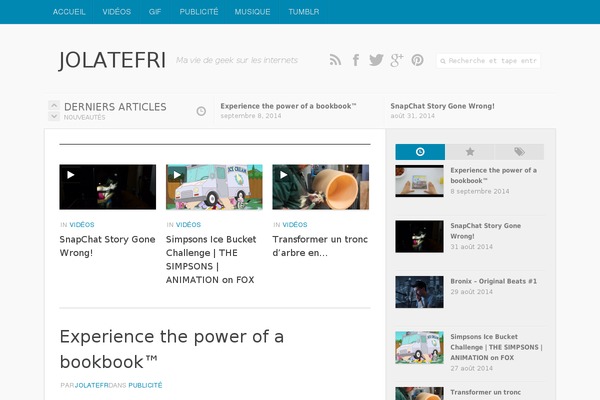This screenshot has width=600, height=400.
Task: Switch to the tags tab
Action: (519, 152)
